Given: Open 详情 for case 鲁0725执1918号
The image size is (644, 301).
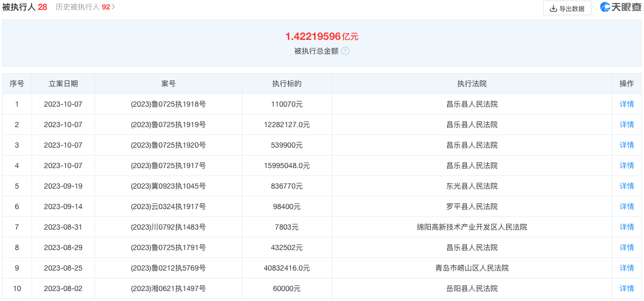Looking at the screenshot, I should (627, 104).
